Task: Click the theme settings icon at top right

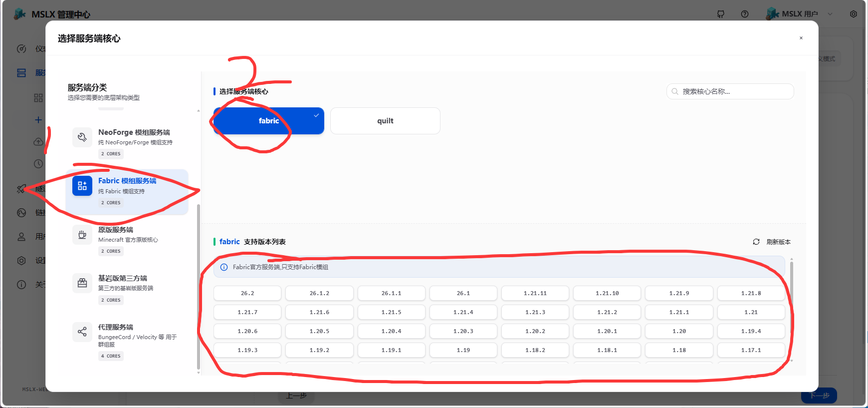Action: [x=854, y=14]
